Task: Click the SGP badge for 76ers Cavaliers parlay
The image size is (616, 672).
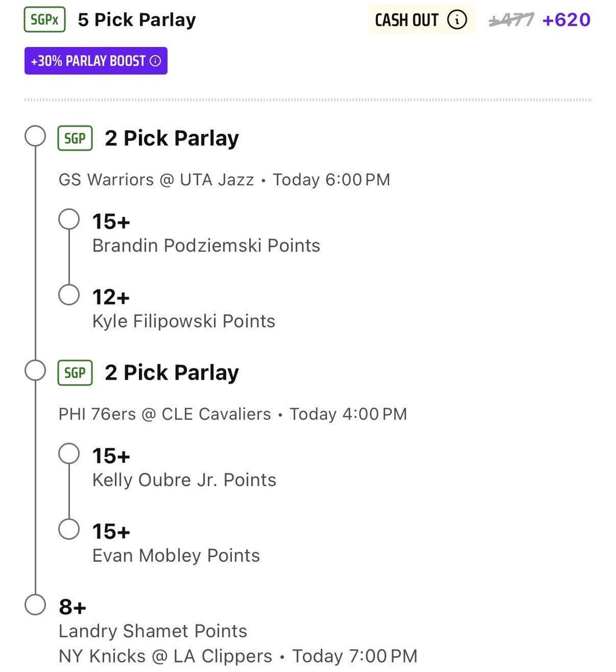Action: coord(75,373)
